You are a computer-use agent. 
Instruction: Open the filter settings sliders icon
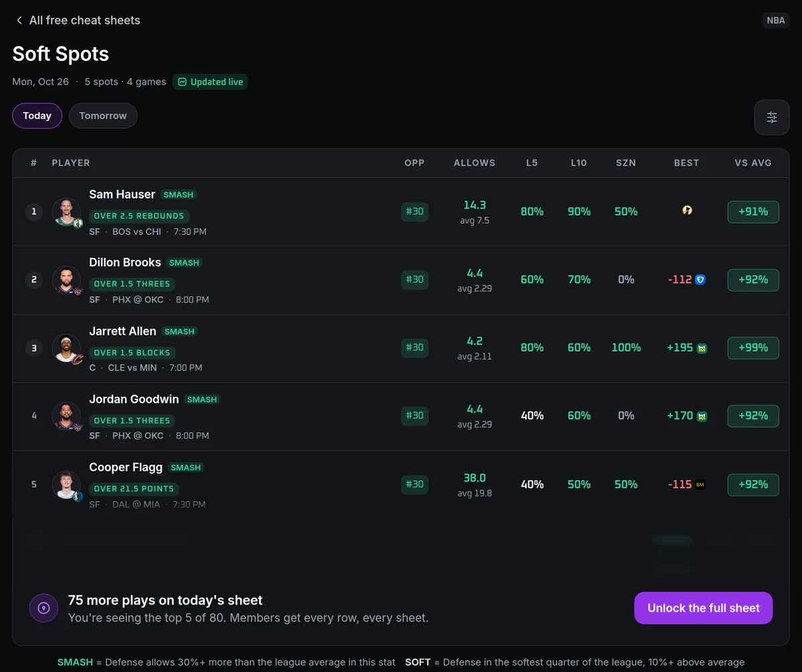[772, 118]
